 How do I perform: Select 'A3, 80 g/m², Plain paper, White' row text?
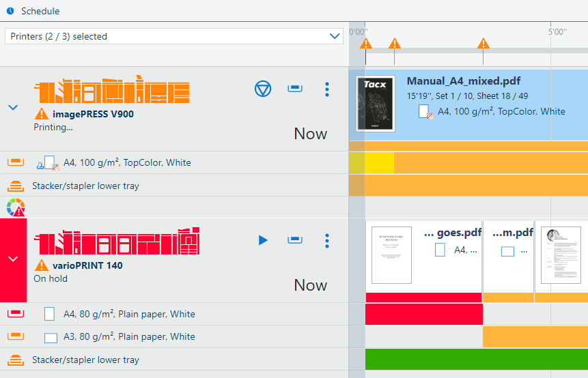coord(129,336)
